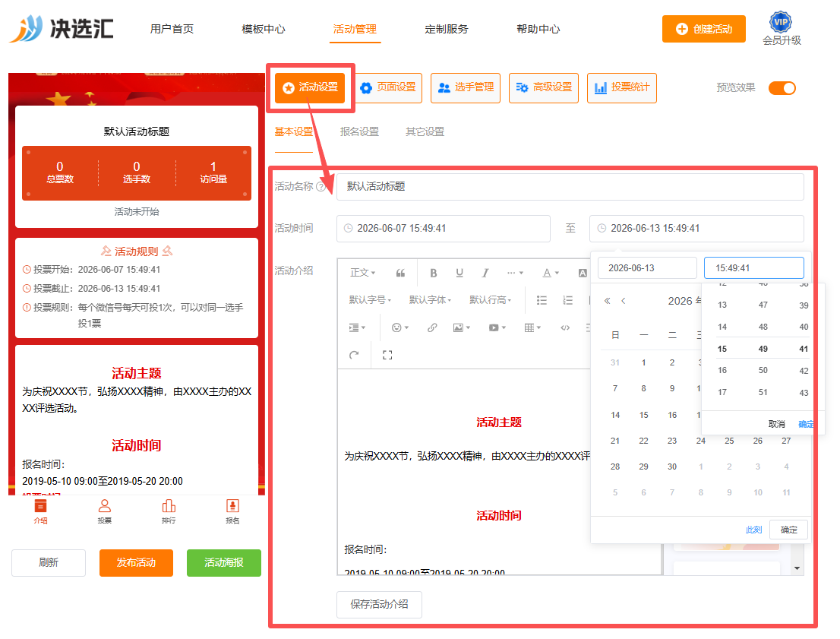Expand the 默认字体 font family dropdown
Viewport: 840px width, 639px height.
click(x=430, y=300)
